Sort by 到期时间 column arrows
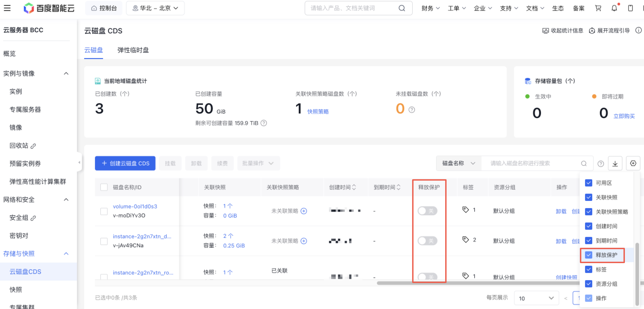 tap(399, 187)
